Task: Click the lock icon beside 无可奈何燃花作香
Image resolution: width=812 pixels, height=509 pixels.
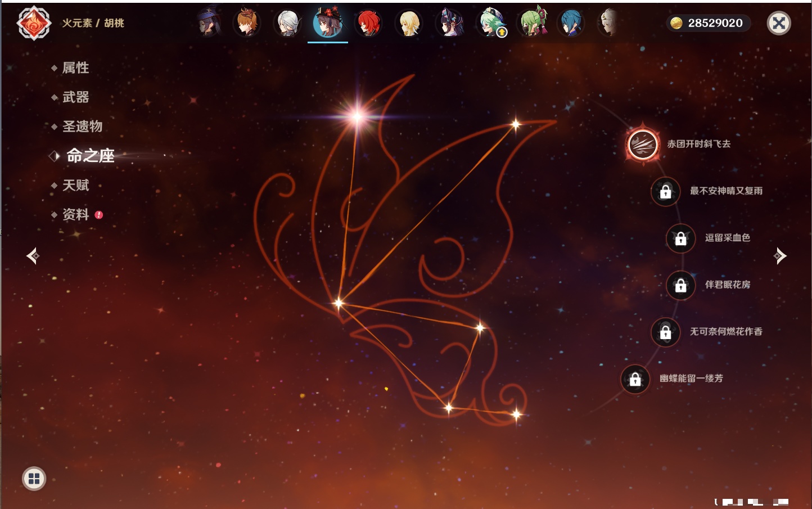Action: click(x=665, y=332)
